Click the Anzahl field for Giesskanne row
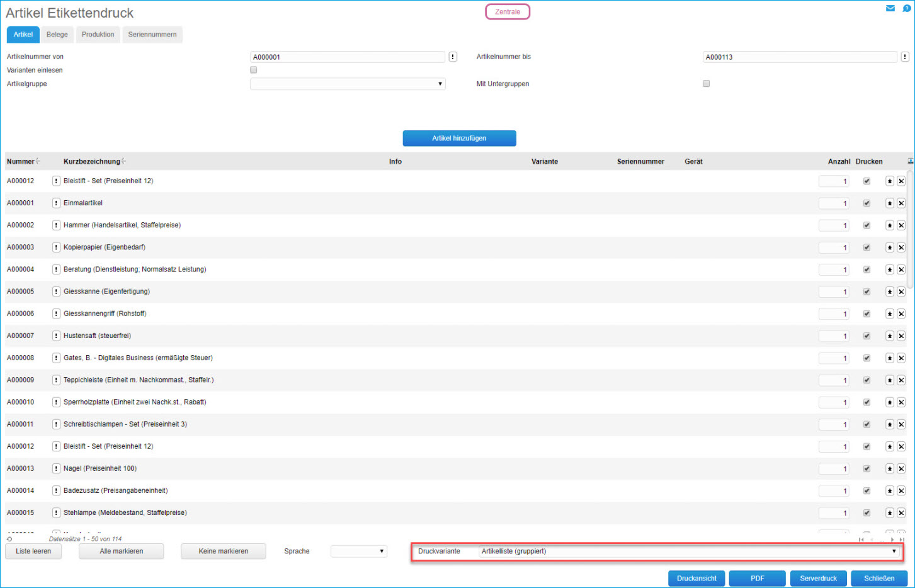 pyautogui.click(x=834, y=292)
